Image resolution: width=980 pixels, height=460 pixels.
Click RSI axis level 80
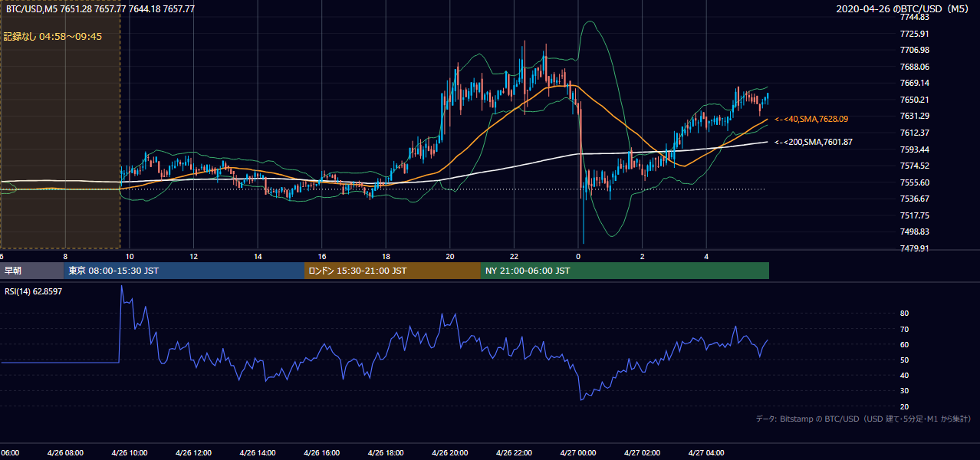click(x=904, y=314)
